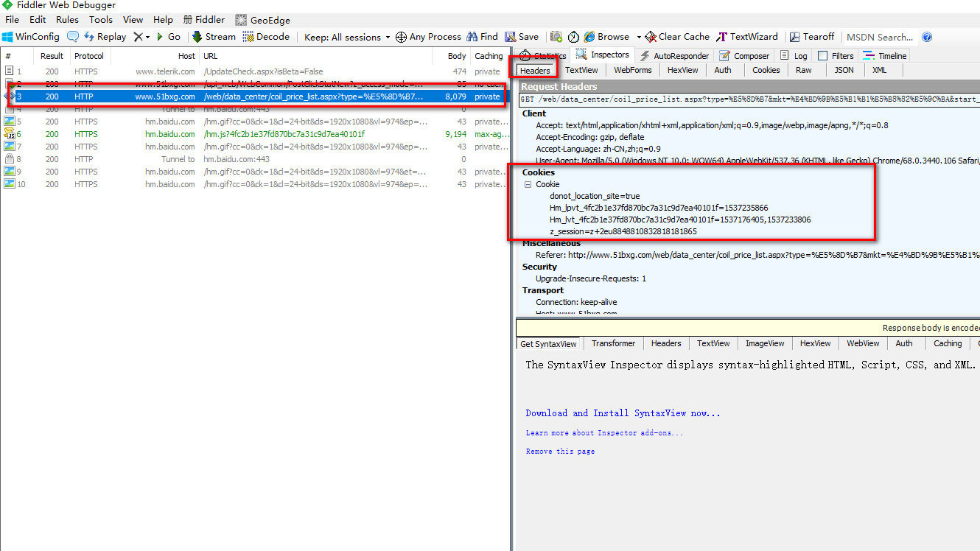Sort sessions by Body column header
The image size is (980, 551).
(x=449, y=56)
